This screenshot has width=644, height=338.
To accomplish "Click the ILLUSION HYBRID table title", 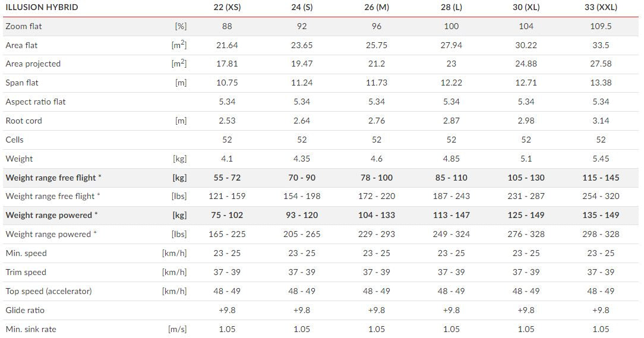I will coord(42,8).
